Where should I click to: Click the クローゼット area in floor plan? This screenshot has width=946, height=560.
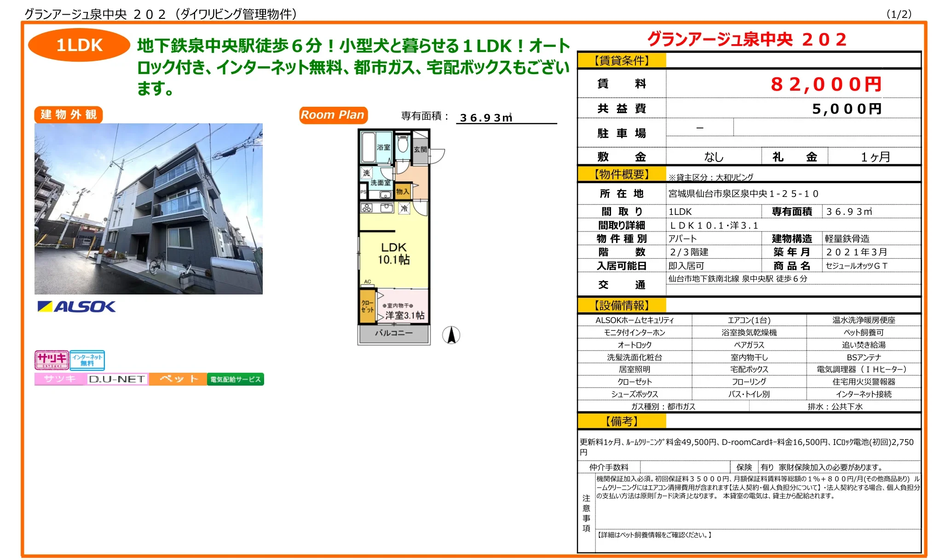[367, 306]
